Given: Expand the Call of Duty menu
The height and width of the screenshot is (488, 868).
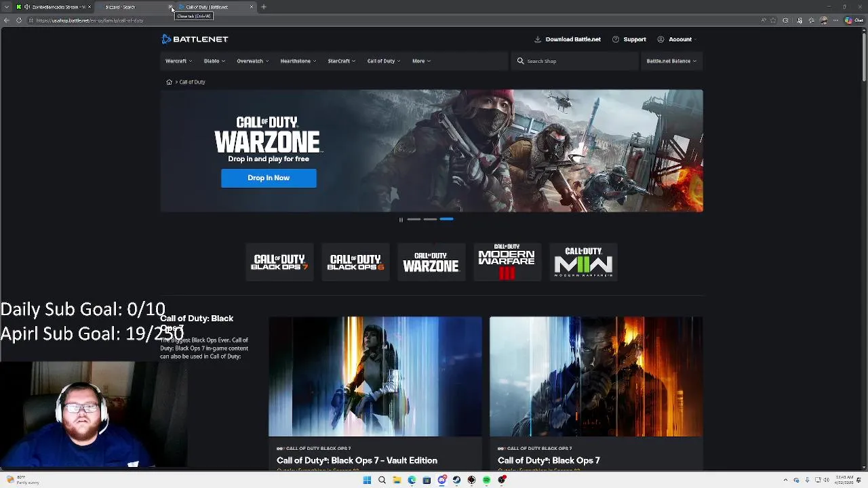Looking at the screenshot, I should tap(384, 61).
